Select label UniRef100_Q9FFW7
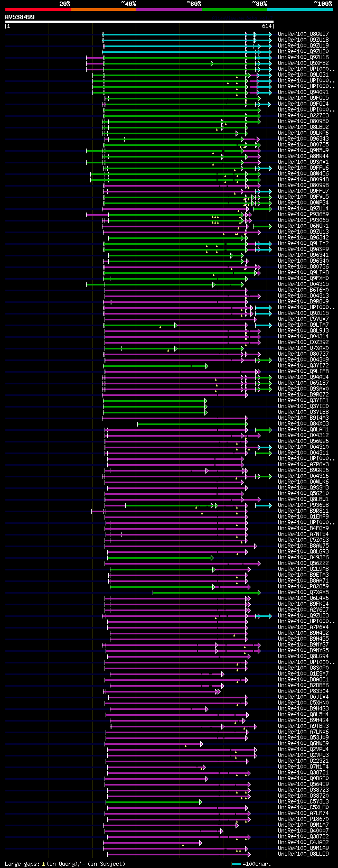This screenshot has width=338, height=868. pos(303,191)
